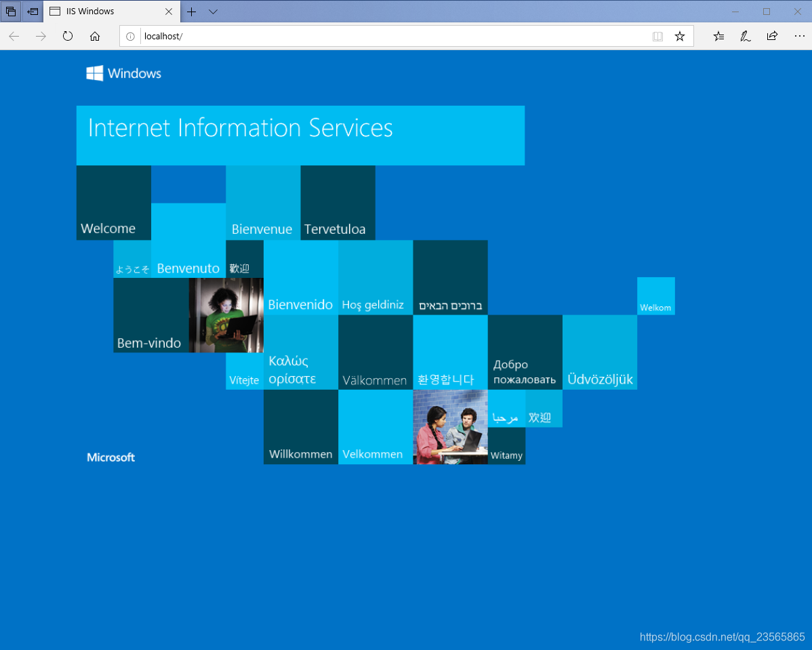Click the ようこそ tile
The height and width of the screenshot is (650, 812).
click(133, 259)
